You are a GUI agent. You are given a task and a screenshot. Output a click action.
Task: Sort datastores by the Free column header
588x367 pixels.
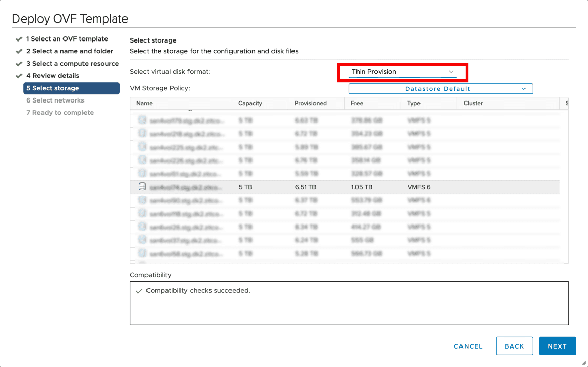point(358,103)
